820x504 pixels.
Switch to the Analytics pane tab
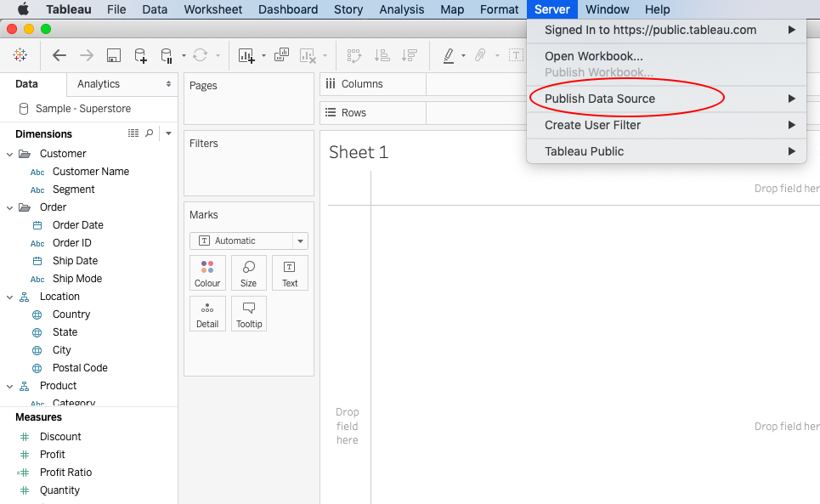99,83
